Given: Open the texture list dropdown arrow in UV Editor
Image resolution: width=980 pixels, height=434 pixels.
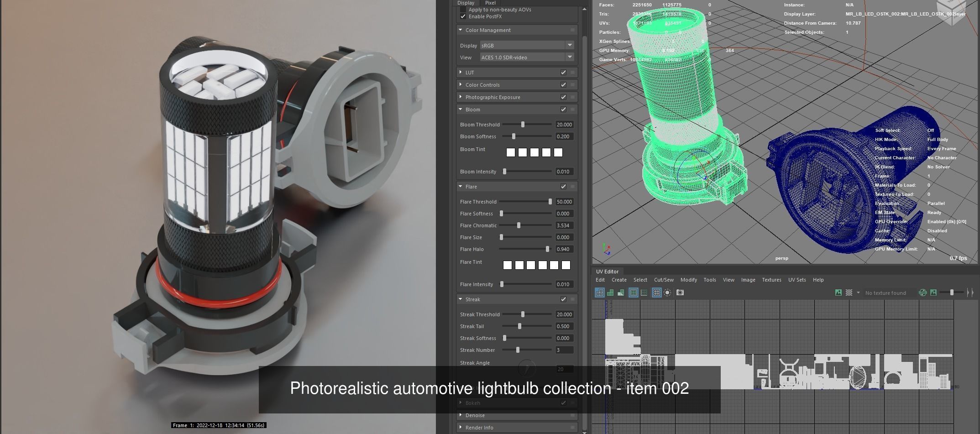Looking at the screenshot, I should click(x=858, y=293).
